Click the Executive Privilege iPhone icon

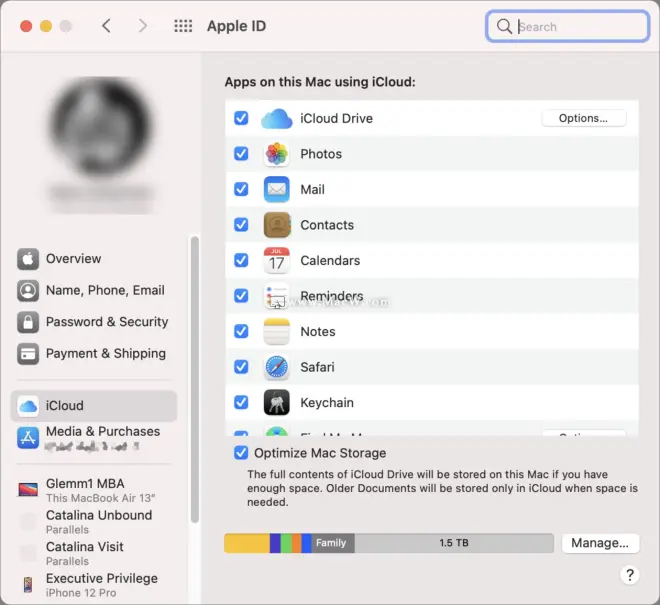28,585
